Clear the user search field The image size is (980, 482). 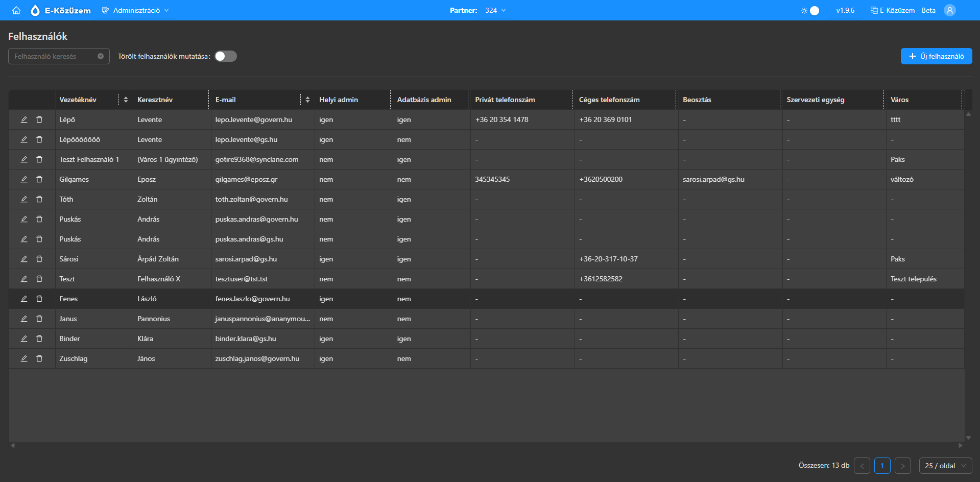click(x=101, y=56)
